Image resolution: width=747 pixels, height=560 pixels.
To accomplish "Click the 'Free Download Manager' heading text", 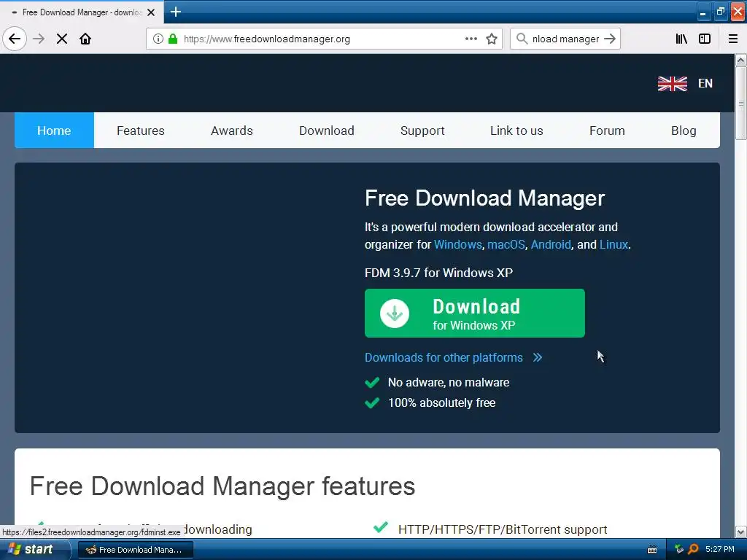I will pyautogui.click(x=484, y=198).
